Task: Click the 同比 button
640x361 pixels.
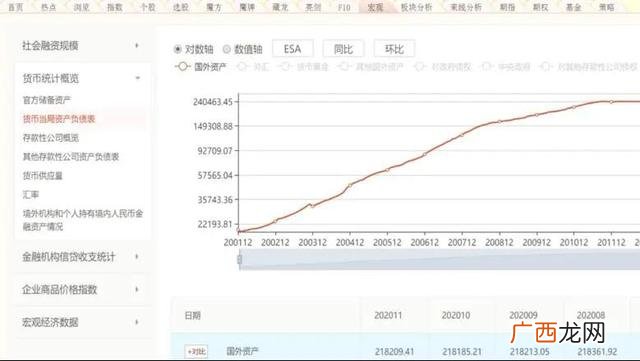Action: pyautogui.click(x=343, y=49)
